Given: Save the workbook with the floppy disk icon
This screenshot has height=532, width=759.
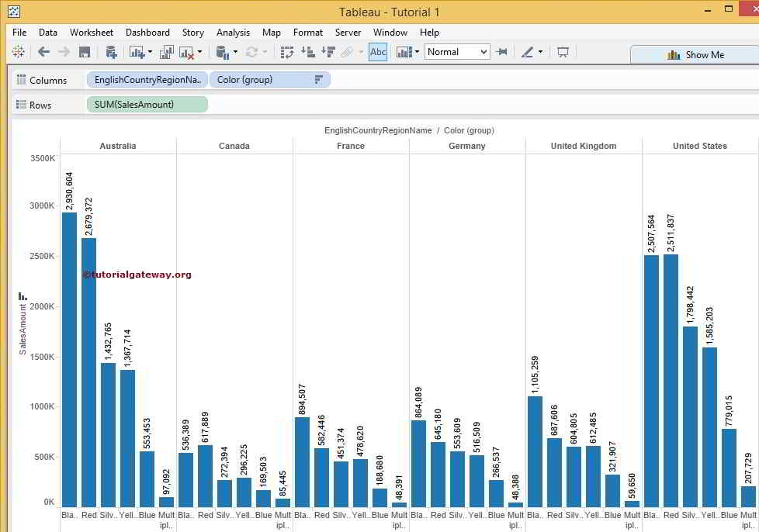Looking at the screenshot, I should pyautogui.click(x=85, y=52).
